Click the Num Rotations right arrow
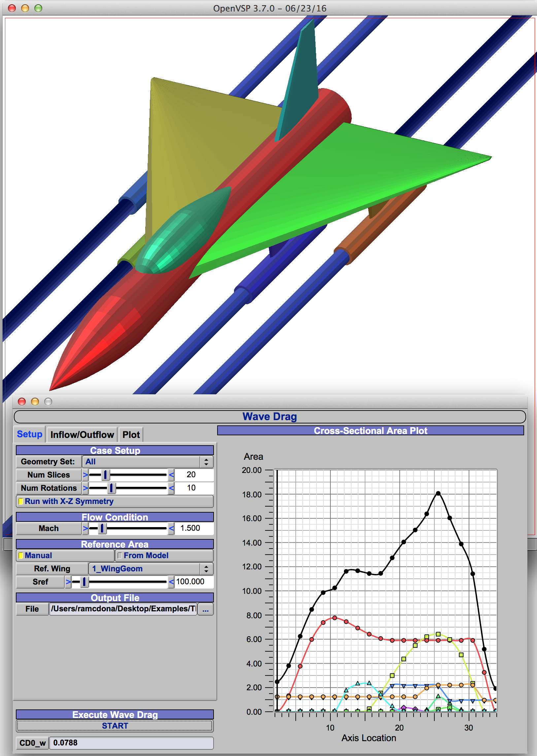 171,488
